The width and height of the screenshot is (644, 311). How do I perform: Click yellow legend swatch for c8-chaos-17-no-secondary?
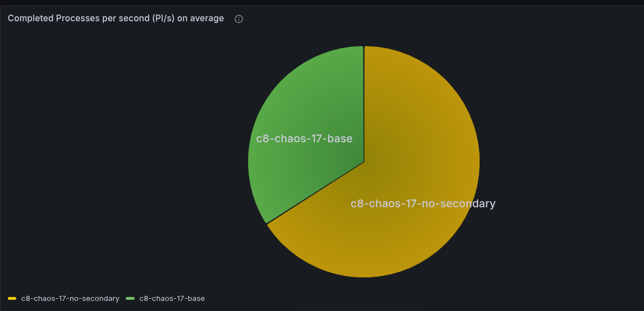click(12, 298)
